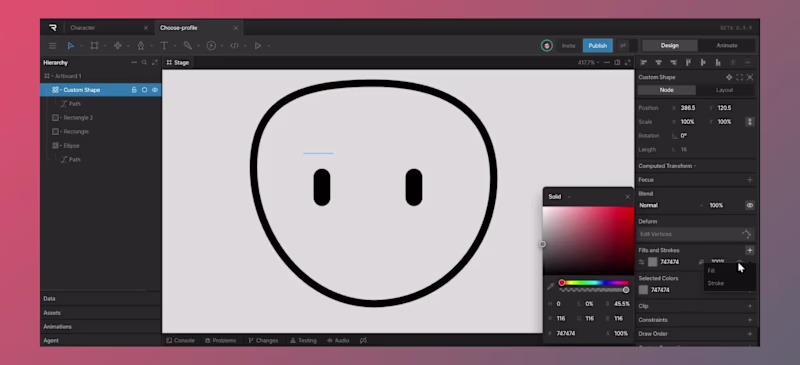Toggle the linked scale lock

(x=749, y=121)
